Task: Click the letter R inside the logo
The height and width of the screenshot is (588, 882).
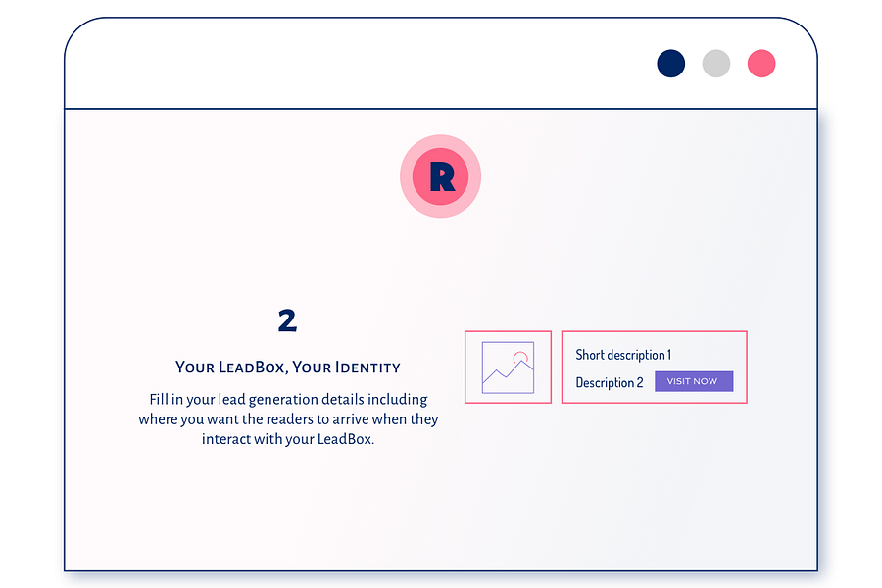Action: coord(442,176)
